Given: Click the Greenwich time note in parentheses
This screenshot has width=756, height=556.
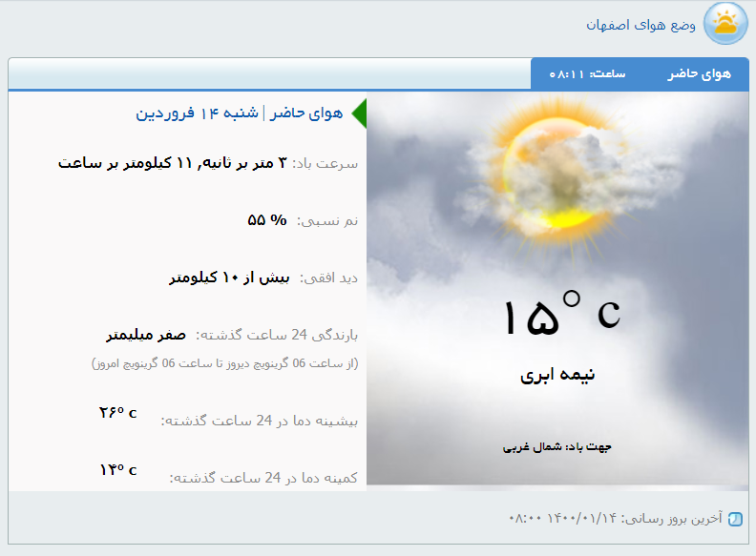Looking at the screenshot, I should tap(224, 363).
